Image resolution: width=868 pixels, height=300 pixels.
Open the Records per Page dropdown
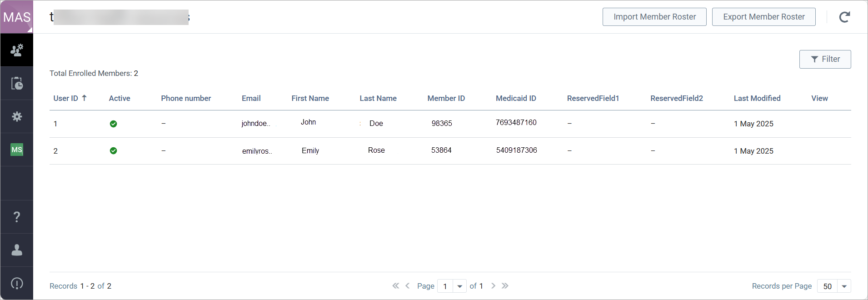(x=844, y=286)
